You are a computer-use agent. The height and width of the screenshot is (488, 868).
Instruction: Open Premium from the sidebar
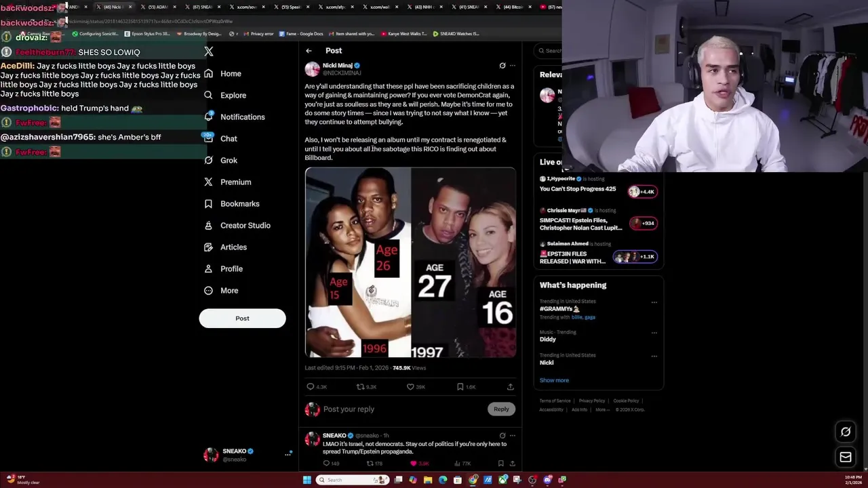coord(227,182)
